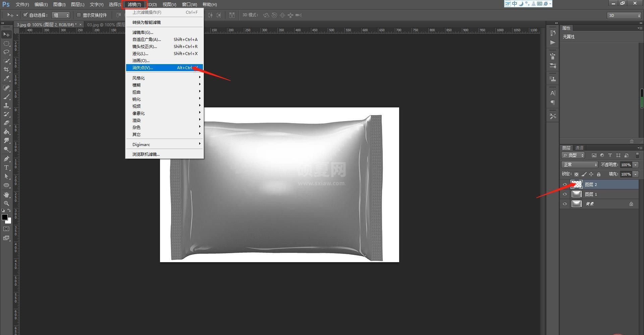Choose 浏览联机滤镜... entry
Screen dimensions: 644x335
(x=164, y=154)
